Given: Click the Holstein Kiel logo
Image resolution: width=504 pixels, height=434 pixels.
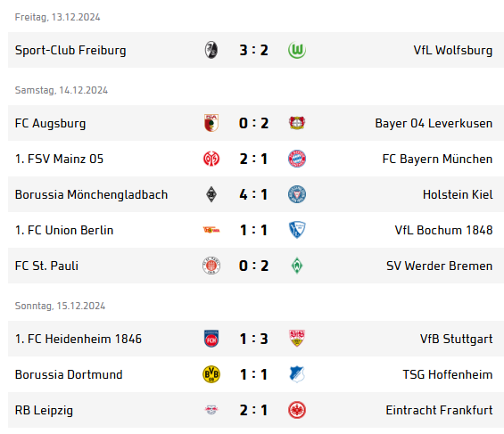Looking at the screenshot, I should click(297, 194).
